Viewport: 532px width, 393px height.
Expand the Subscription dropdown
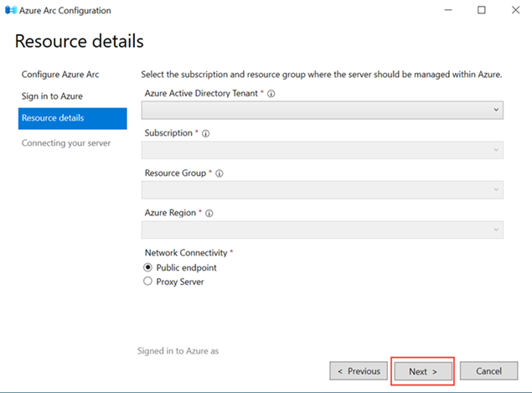322,150
